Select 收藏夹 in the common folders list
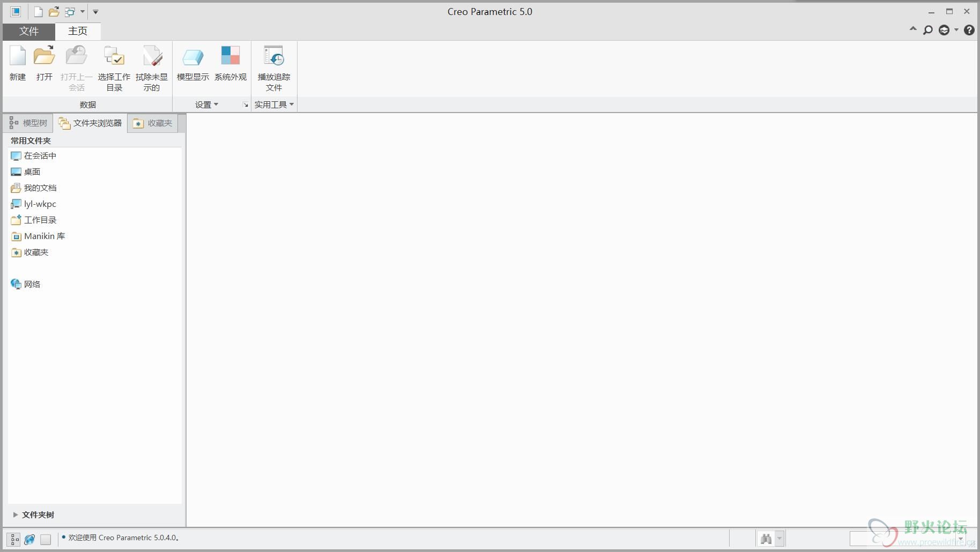 pyautogui.click(x=29, y=252)
